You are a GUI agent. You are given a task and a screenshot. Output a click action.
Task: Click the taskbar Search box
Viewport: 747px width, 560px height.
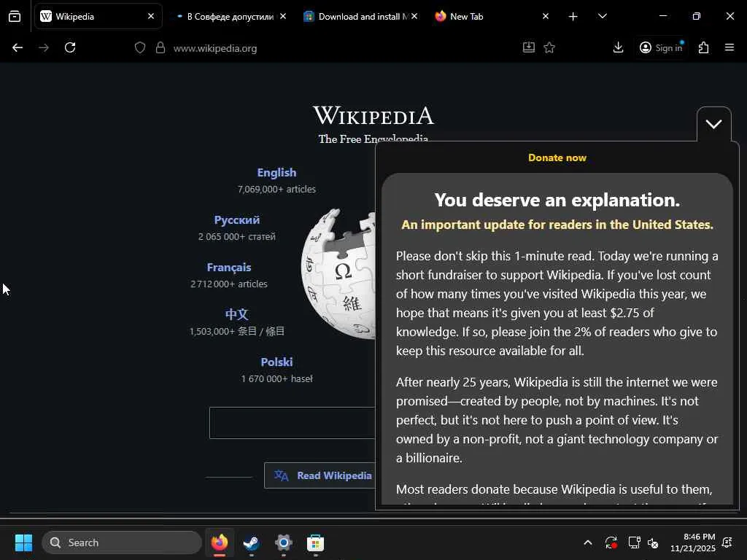pyautogui.click(x=122, y=542)
